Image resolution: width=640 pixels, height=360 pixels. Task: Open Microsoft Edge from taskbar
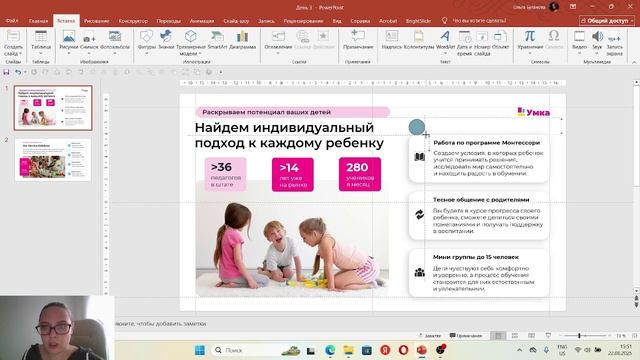click(x=330, y=350)
